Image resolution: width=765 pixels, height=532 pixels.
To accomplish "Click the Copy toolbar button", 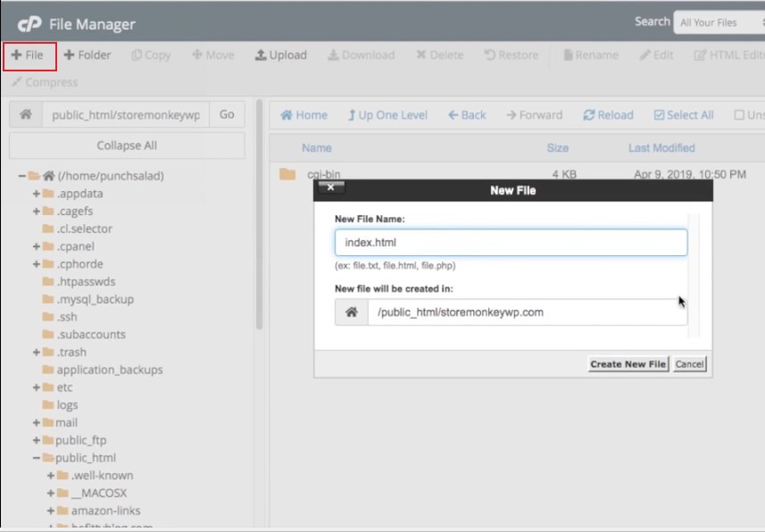I will 151,55.
